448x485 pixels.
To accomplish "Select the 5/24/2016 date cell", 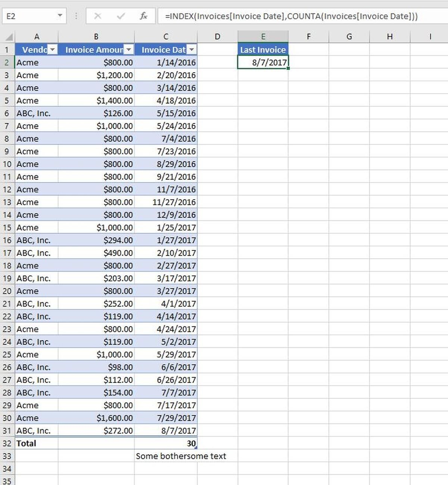I will (x=166, y=126).
